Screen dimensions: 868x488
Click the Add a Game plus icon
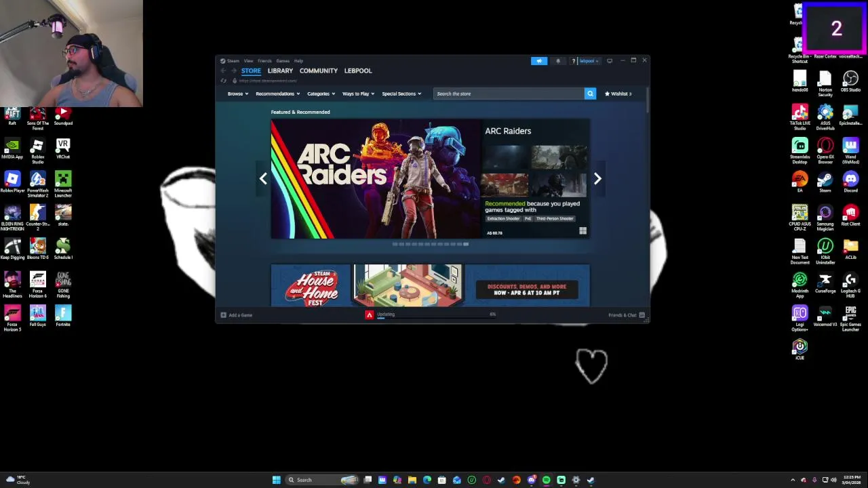[x=223, y=315]
